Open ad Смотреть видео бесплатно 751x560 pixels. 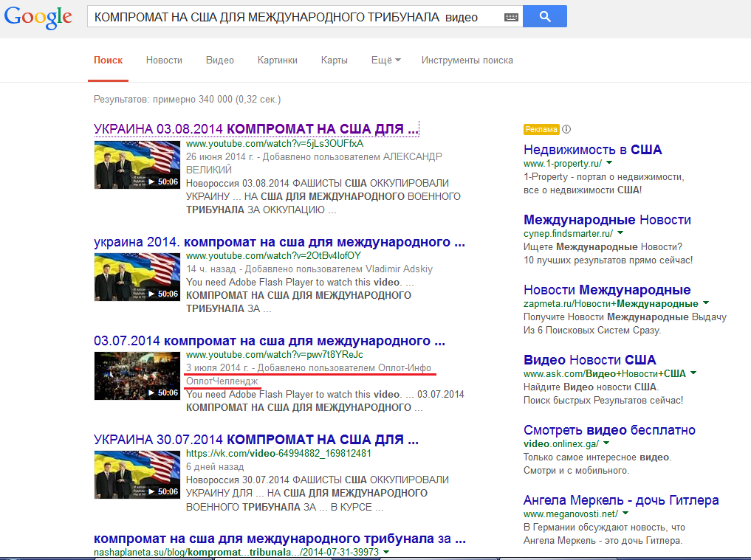[609, 430]
